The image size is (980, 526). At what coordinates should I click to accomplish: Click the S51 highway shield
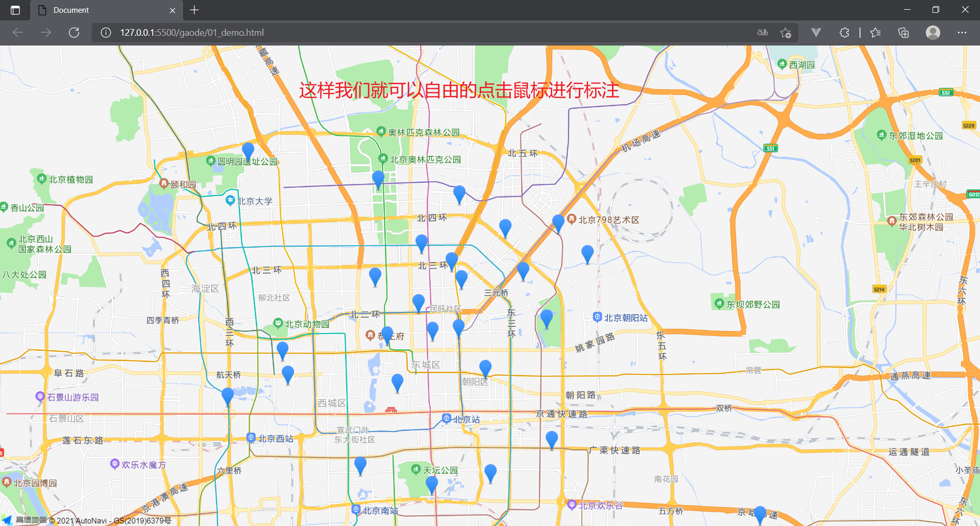pyautogui.click(x=771, y=148)
